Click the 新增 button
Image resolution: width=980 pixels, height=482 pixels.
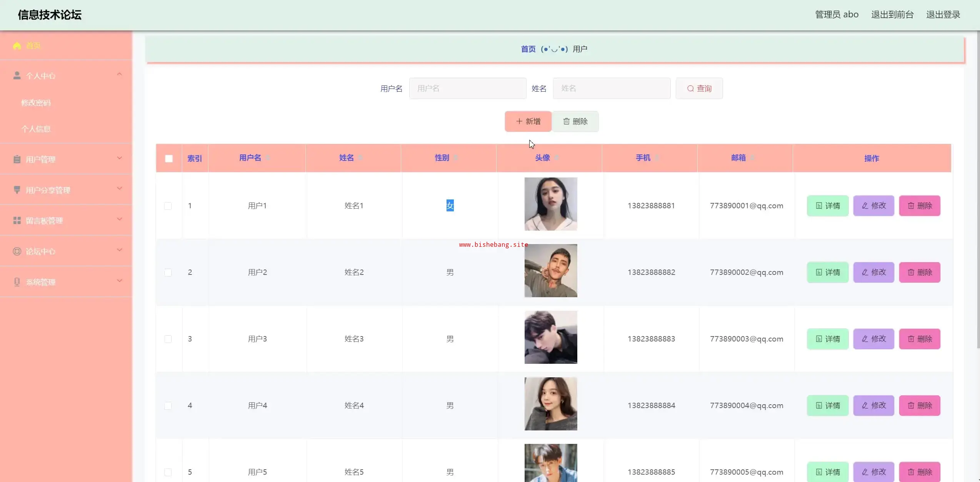[528, 122]
